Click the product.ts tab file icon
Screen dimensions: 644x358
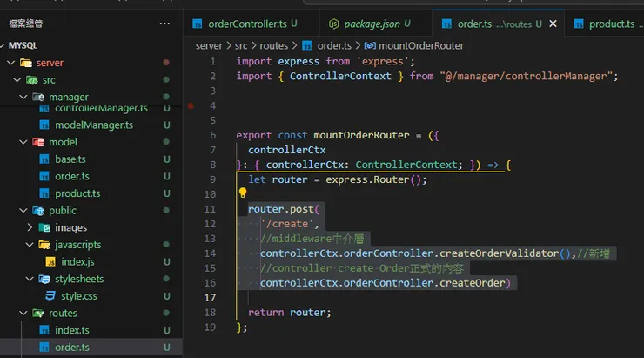tap(579, 24)
